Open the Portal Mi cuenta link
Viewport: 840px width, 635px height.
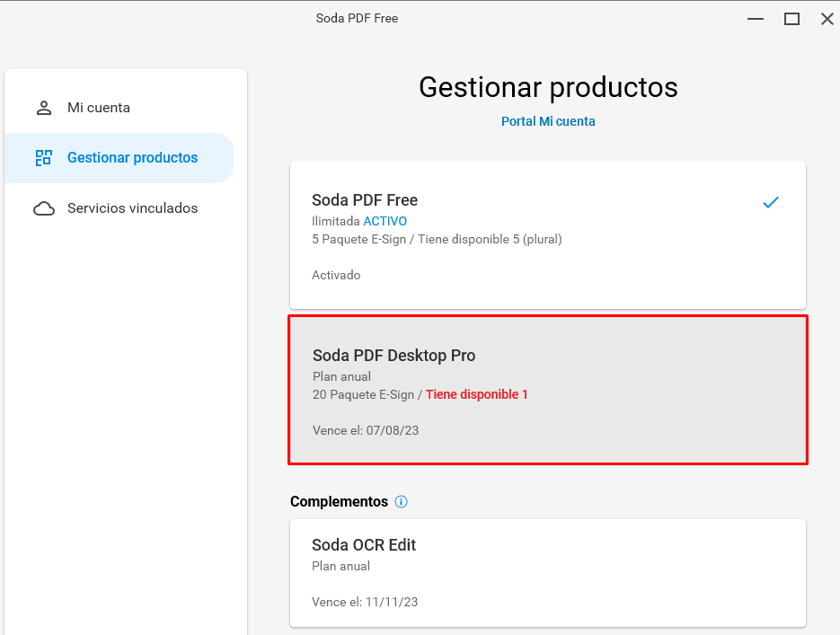coord(548,121)
